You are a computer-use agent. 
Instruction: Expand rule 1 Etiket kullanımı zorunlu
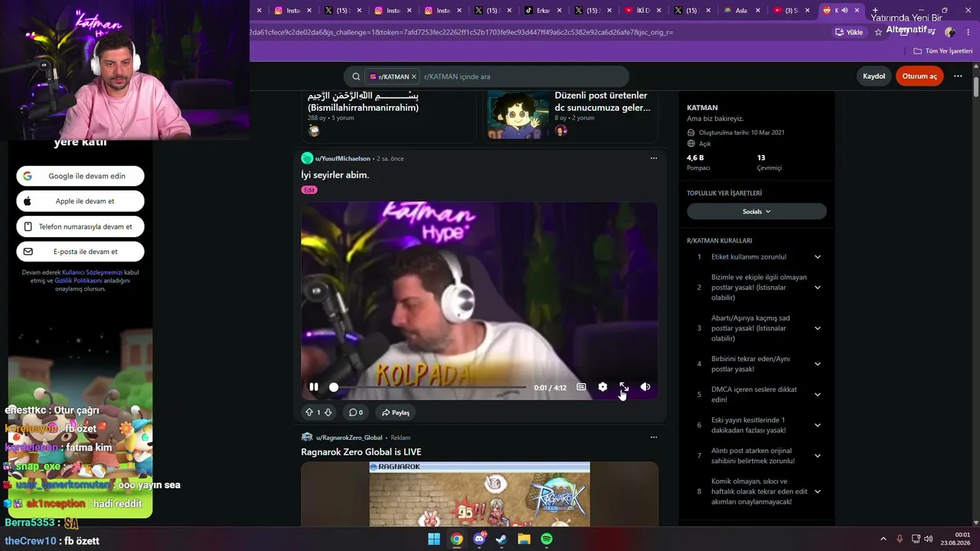pos(817,257)
